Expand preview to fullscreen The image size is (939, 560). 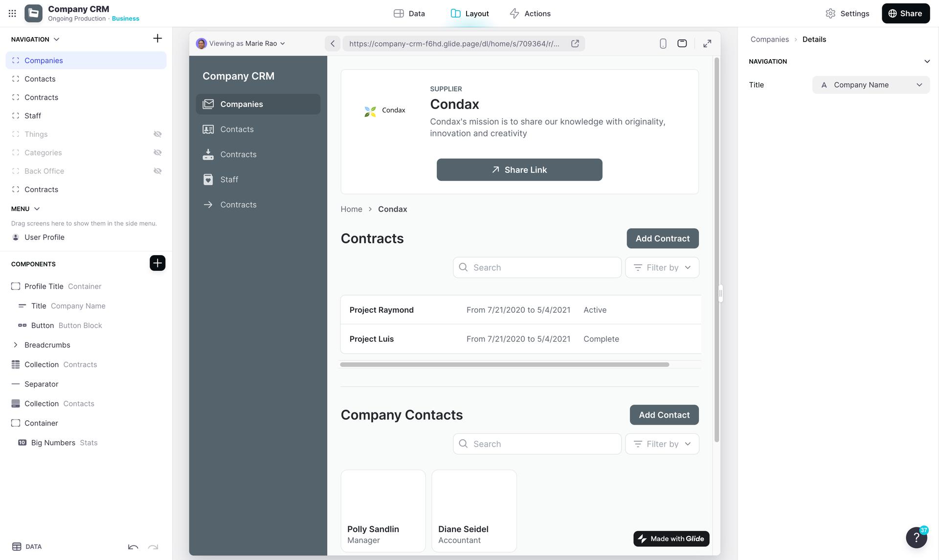tap(707, 43)
